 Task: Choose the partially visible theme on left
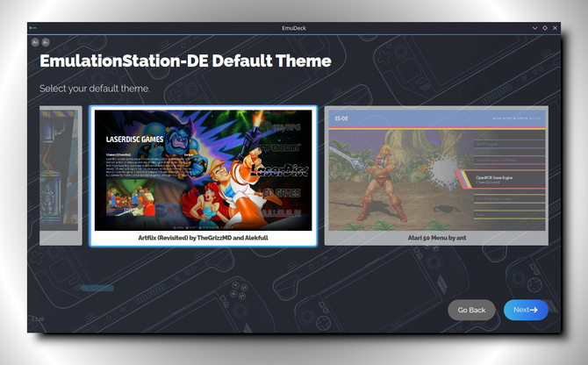click(61, 175)
